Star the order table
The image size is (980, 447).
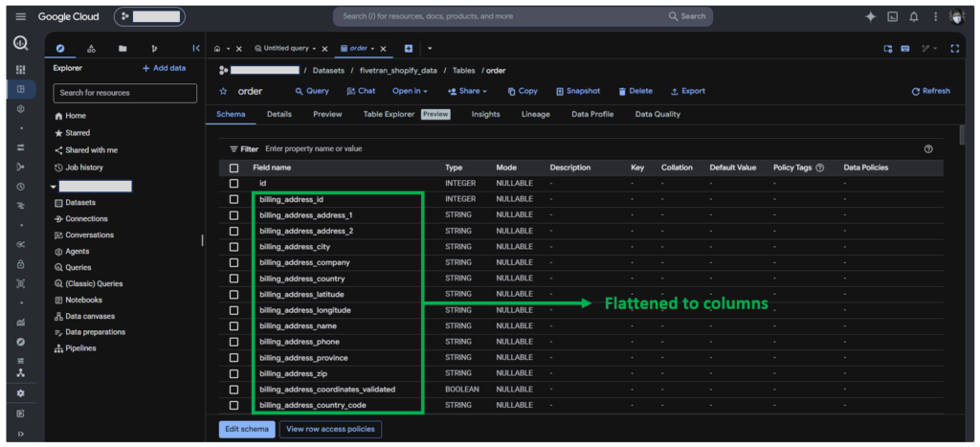[223, 91]
